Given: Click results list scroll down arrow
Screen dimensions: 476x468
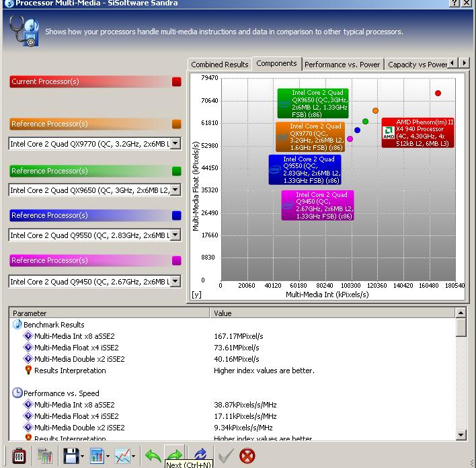Looking at the screenshot, I should [x=461, y=435].
